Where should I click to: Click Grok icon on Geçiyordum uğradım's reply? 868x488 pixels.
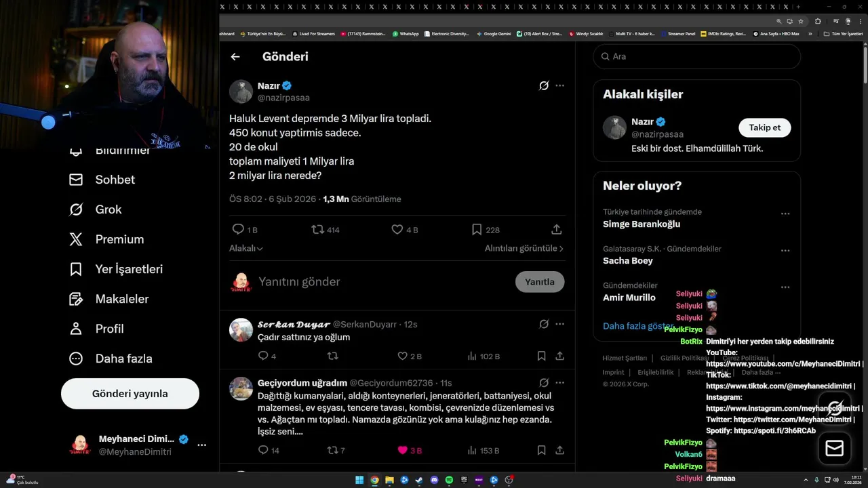click(x=544, y=383)
